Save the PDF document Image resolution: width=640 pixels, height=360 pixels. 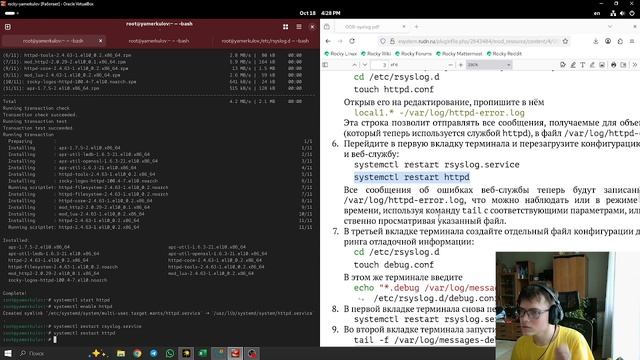(x=623, y=65)
